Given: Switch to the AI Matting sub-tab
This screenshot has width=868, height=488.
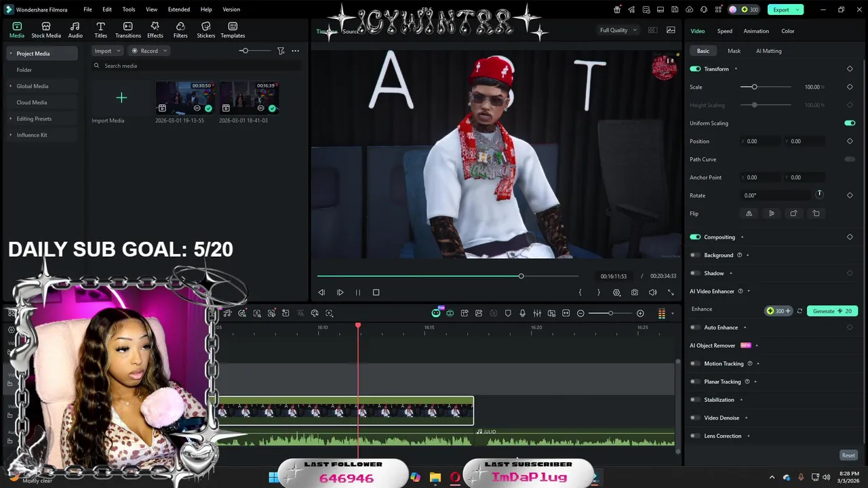Looking at the screenshot, I should click(x=768, y=51).
